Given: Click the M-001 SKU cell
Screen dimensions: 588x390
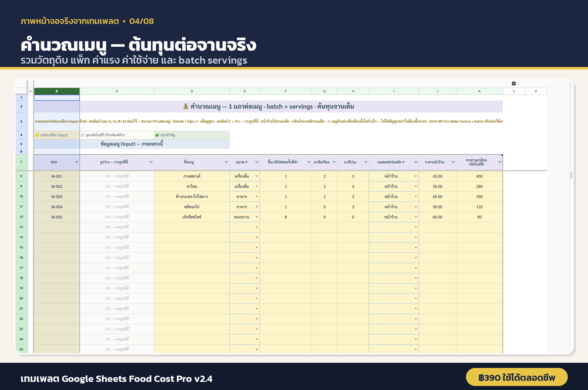Looking at the screenshot, I should click(57, 176).
